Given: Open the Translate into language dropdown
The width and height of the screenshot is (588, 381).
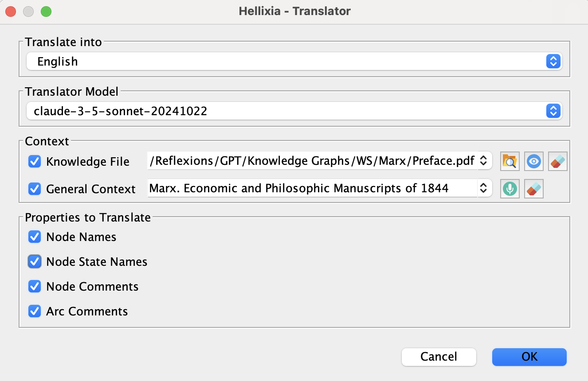Looking at the screenshot, I should tap(553, 61).
